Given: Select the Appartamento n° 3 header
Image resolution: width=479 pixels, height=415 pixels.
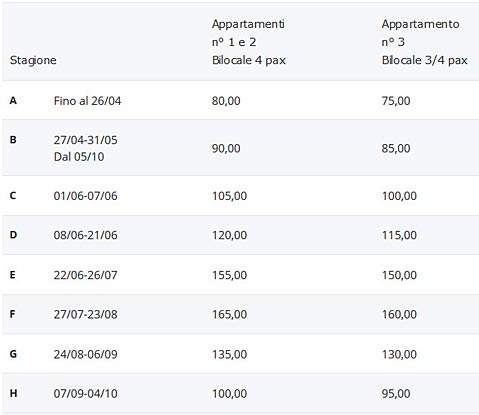Looking at the screenshot, I should click(424, 42).
